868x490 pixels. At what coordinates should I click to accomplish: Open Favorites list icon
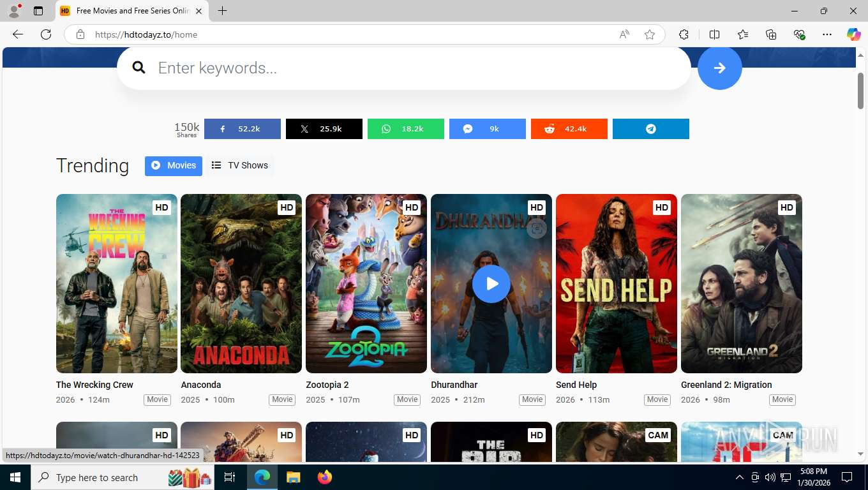pyautogui.click(x=743, y=34)
